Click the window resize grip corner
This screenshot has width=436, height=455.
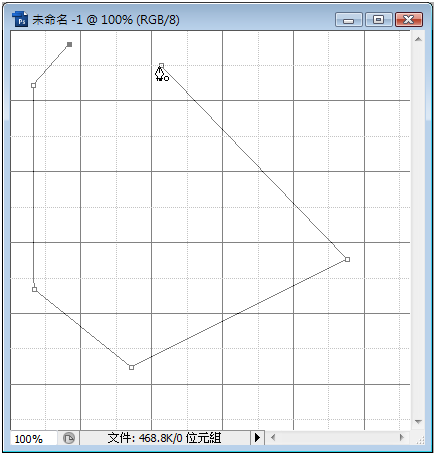pos(420,440)
